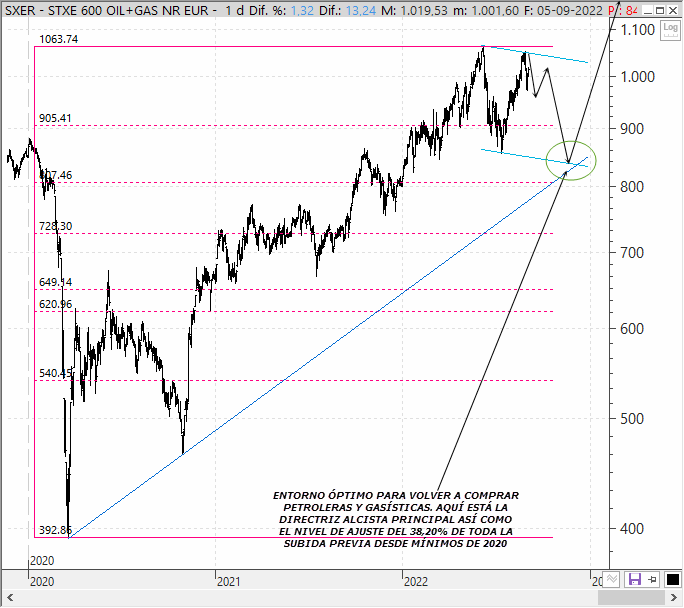This screenshot has width=684, height=608.
Task: Click the 1063.74 Fibonacci level label
Action: pyautogui.click(x=58, y=39)
